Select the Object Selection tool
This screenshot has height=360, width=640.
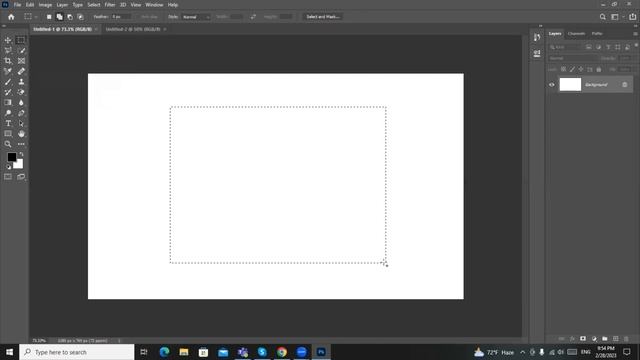pyautogui.click(x=8, y=51)
